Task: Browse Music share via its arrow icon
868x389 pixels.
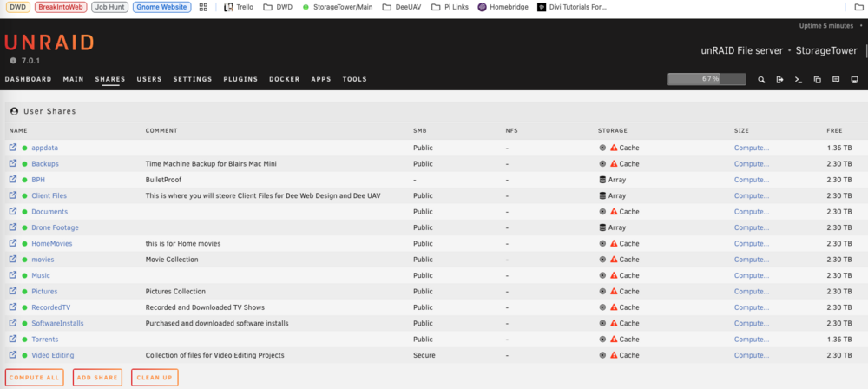Action: (x=13, y=275)
